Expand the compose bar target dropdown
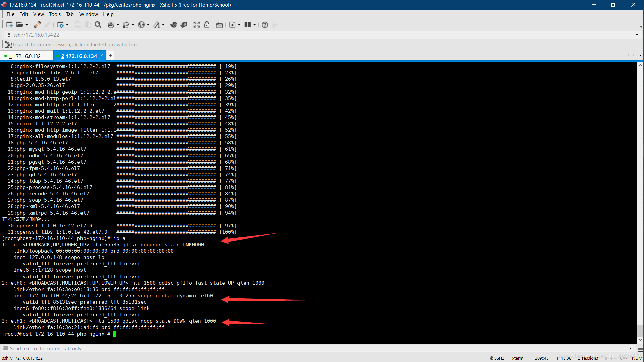Image resolution: width=644 pixels, height=362 pixels. 631,349
